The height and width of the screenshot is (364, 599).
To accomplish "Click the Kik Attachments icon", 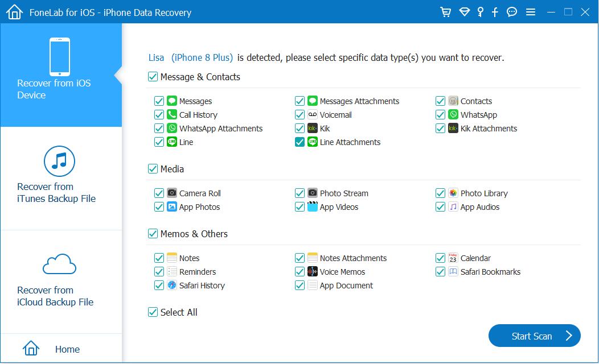I will tap(453, 128).
